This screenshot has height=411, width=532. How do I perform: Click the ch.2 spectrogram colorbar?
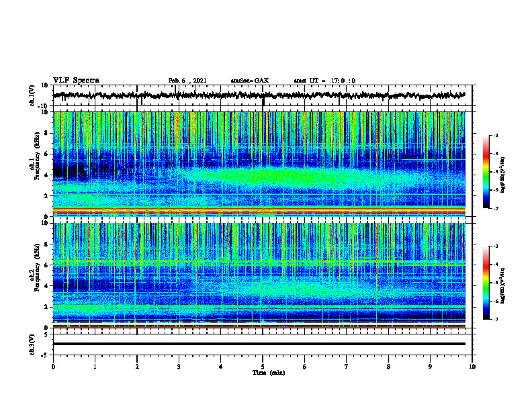(486, 283)
